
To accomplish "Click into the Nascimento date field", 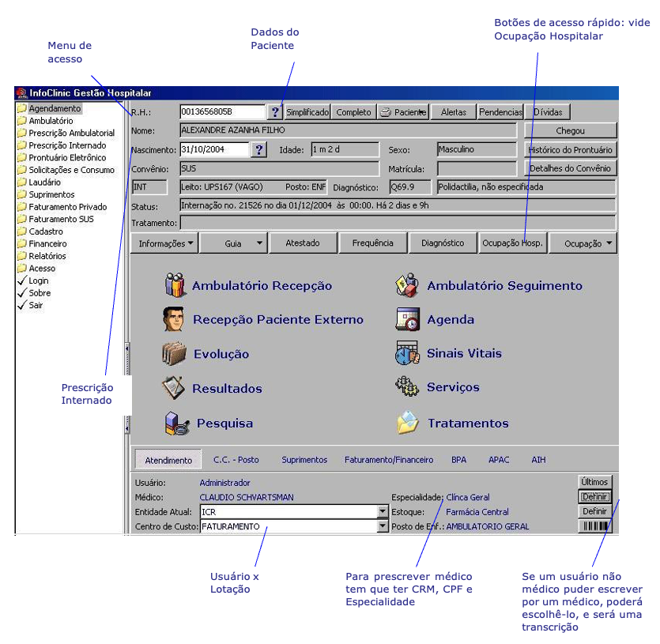I will 215,149.
